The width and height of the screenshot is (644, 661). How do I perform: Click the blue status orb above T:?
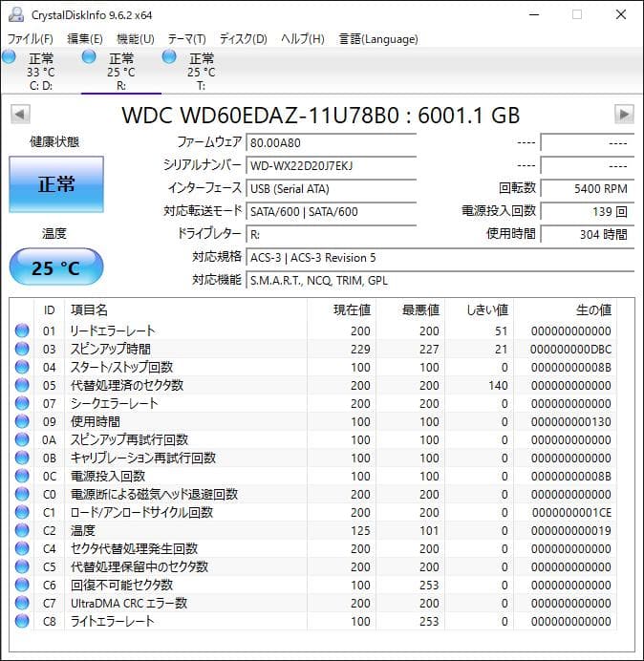169,56
